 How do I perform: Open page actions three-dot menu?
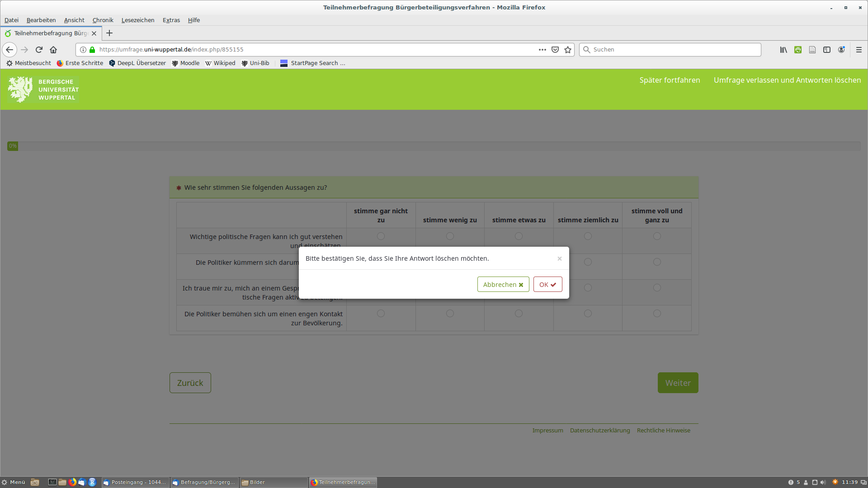542,50
